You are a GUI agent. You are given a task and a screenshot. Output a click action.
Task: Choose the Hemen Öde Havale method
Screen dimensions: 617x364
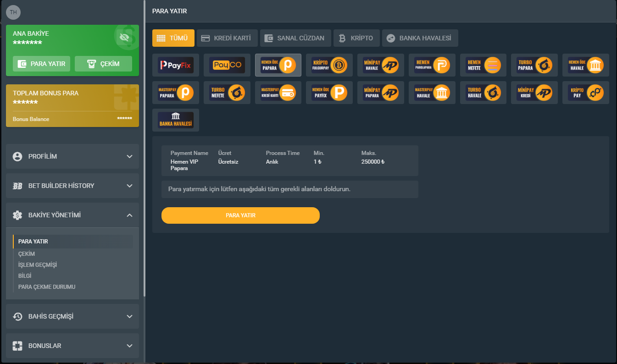coord(586,65)
